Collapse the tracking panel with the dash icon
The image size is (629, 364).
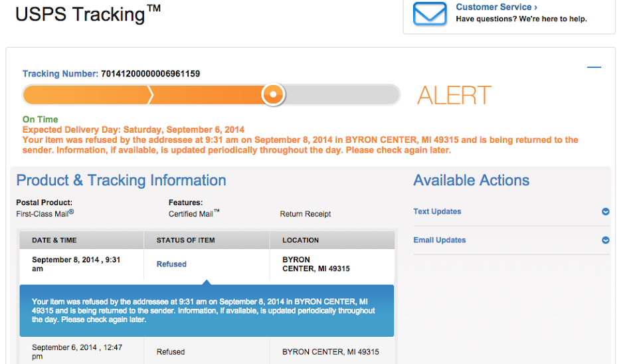594,67
